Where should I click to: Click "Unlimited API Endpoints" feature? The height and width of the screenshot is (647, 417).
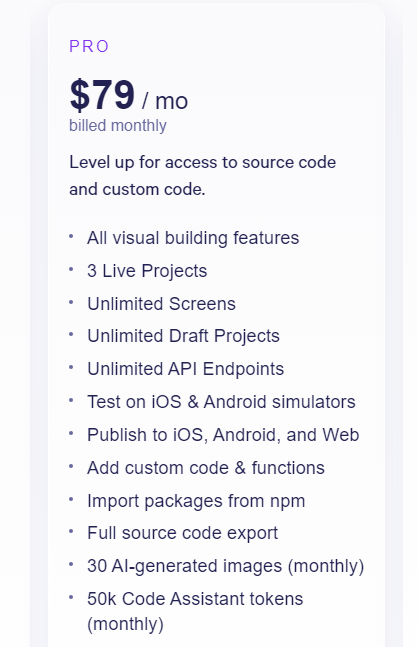(x=186, y=369)
